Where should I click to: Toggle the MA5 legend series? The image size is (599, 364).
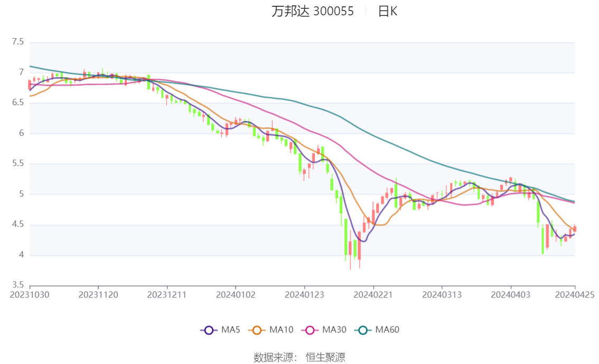tap(220, 330)
